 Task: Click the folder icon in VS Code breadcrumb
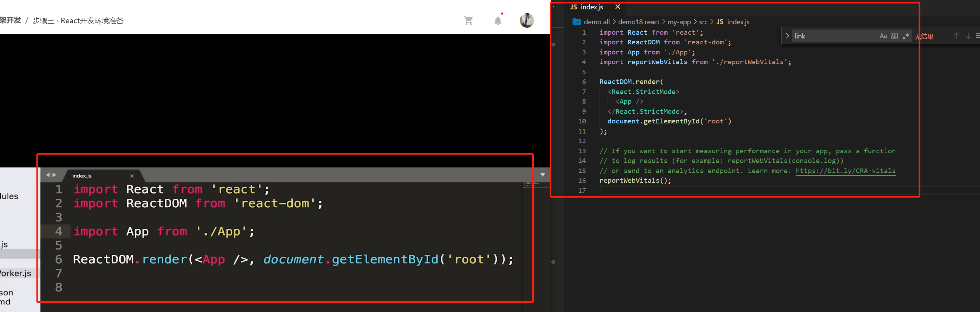[x=577, y=22]
